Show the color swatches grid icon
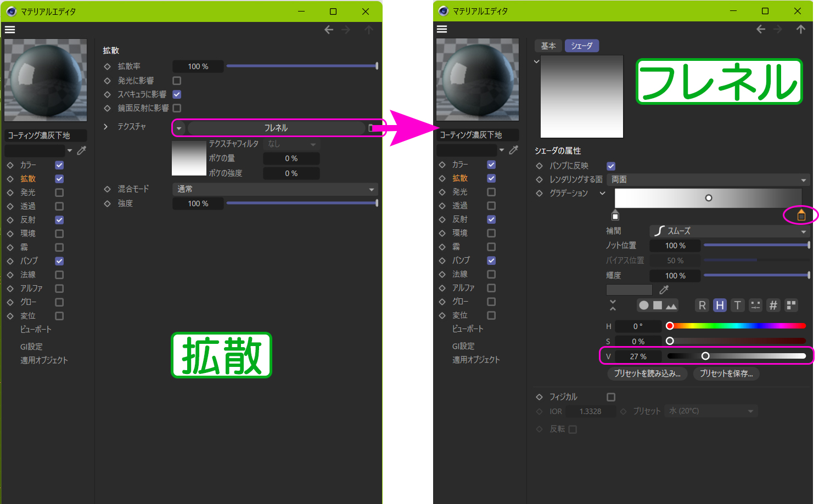 pos(791,305)
